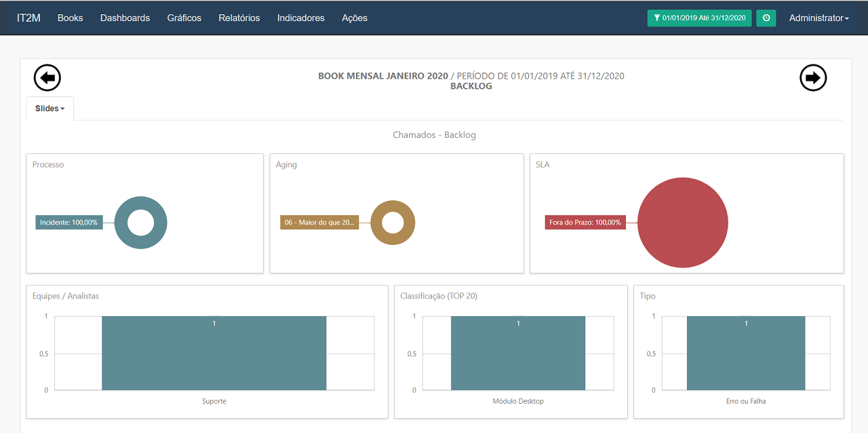
Task: Click the IT2M brand logo link
Action: [x=28, y=18]
